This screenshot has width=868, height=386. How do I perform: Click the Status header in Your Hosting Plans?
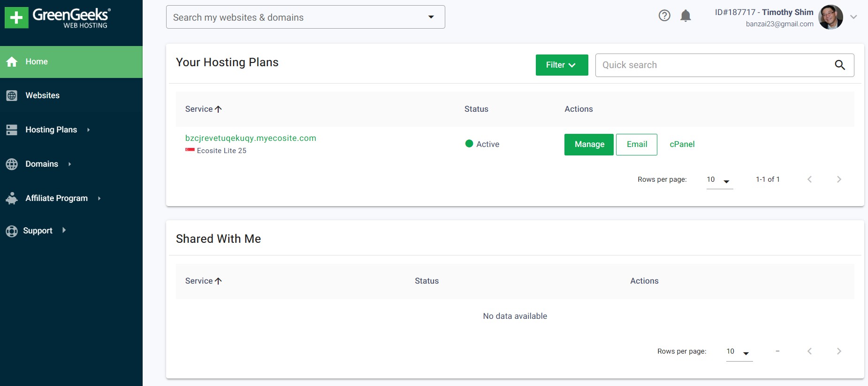(x=476, y=109)
